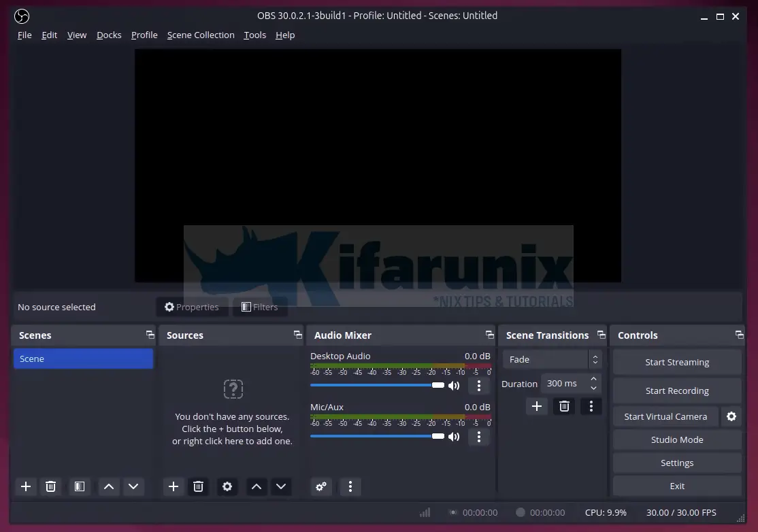Screen dimensions: 758x532
Task: Mute the Mic/Aux speaker
Action: pyautogui.click(x=454, y=437)
